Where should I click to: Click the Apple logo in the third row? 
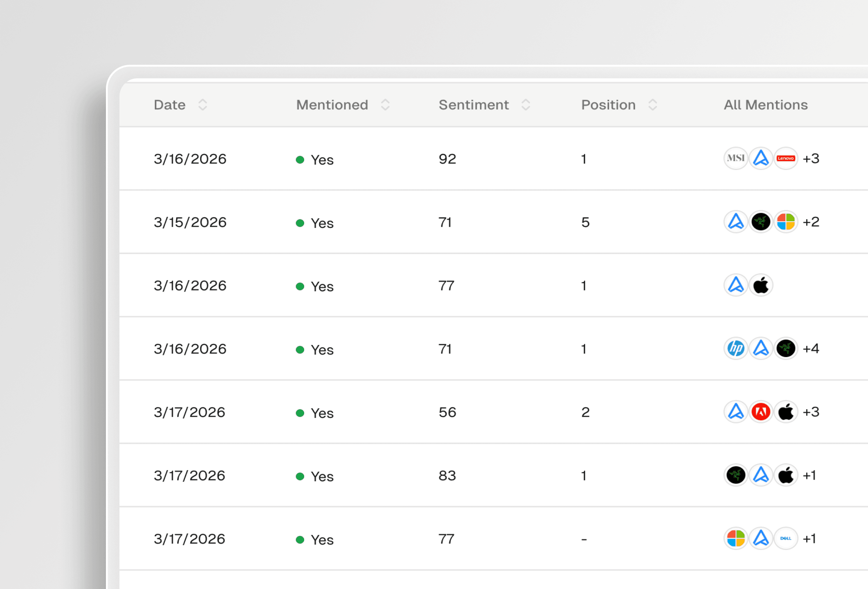click(761, 285)
